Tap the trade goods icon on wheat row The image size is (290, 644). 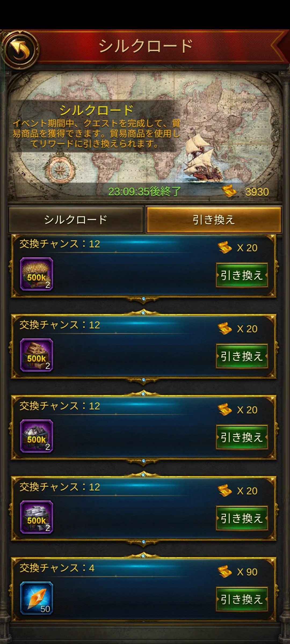(225, 247)
